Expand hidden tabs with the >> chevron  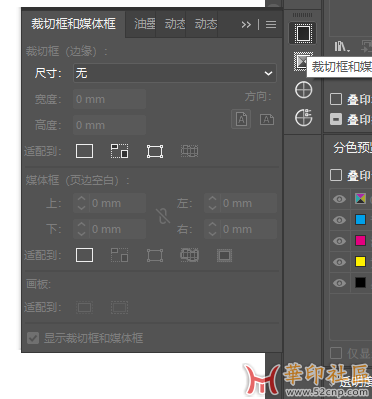(x=246, y=24)
